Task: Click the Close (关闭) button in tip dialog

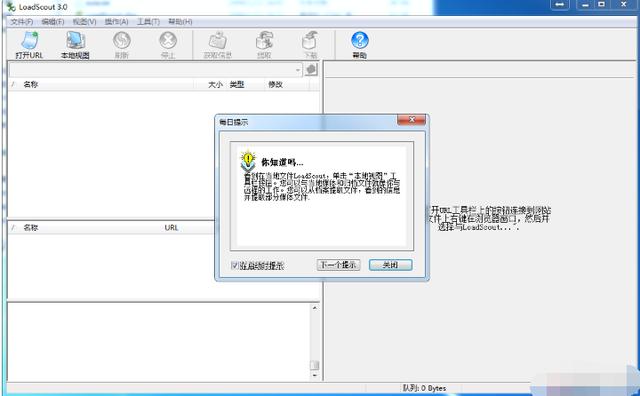Action: [391, 265]
